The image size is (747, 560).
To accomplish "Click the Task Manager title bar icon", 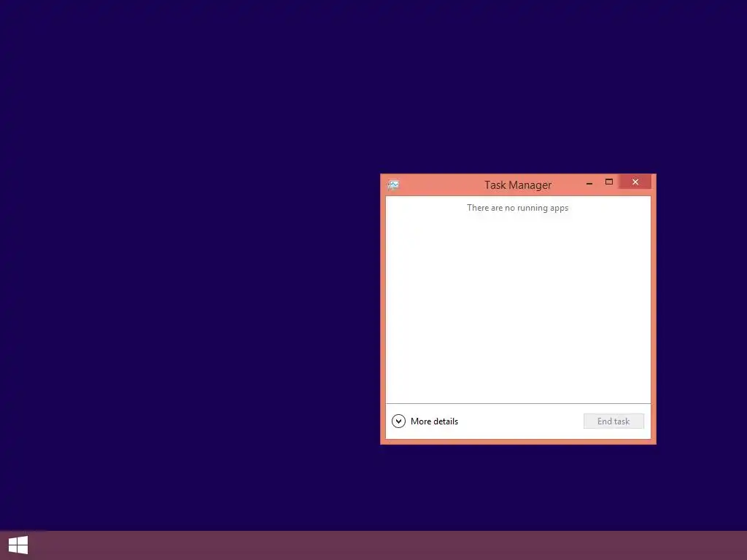I will coord(393,184).
